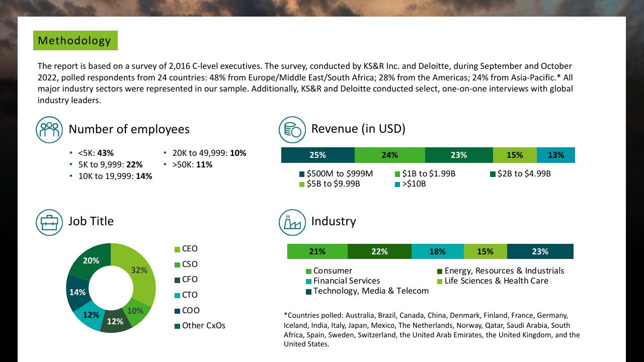
Task: Click the 14% donut chart slice
Action: [x=76, y=292]
